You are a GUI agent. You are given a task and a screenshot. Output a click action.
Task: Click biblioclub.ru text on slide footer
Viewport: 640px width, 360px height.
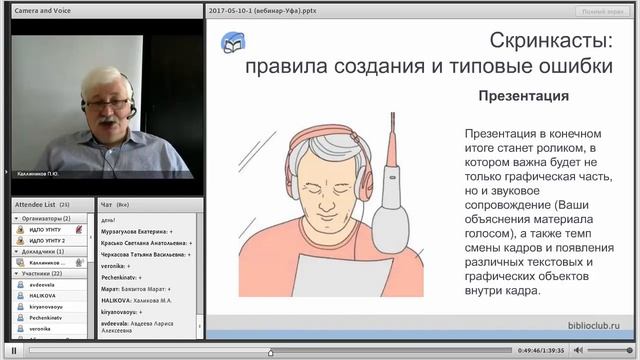[x=593, y=325]
